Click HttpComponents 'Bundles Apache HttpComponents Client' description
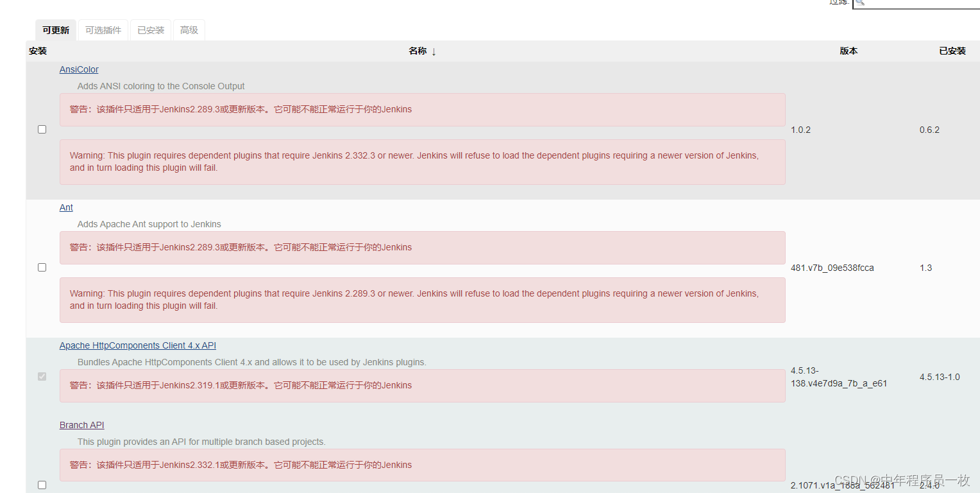This screenshot has height=493, width=980. coord(252,362)
